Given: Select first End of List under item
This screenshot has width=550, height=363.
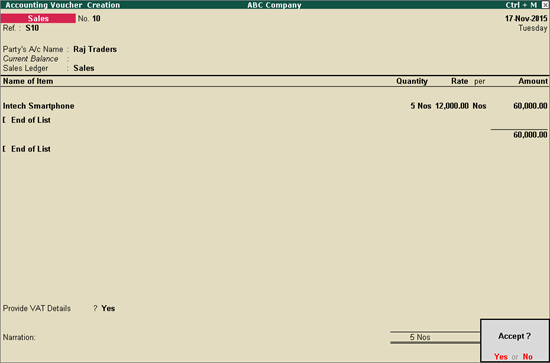Looking at the screenshot, I should [x=31, y=120].
